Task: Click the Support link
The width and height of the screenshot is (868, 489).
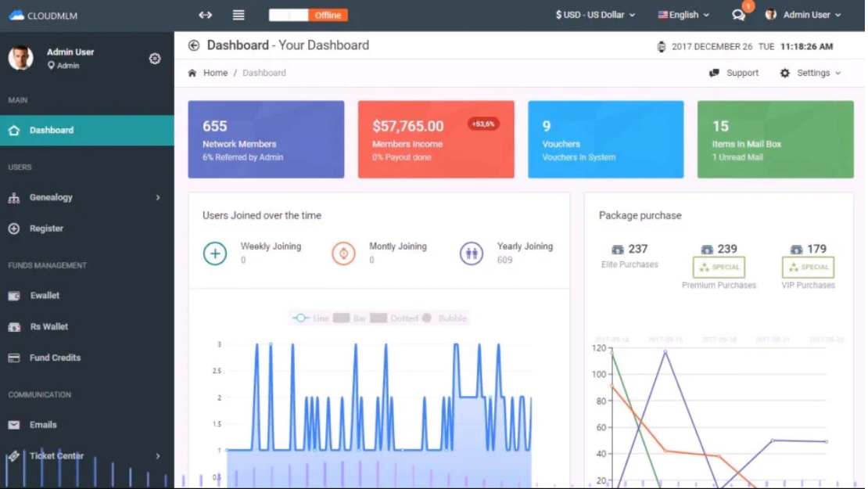Action: tap(734, 73)
